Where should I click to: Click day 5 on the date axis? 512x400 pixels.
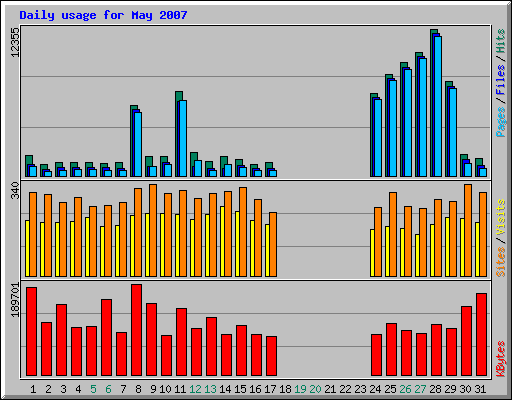pos(93,389)
